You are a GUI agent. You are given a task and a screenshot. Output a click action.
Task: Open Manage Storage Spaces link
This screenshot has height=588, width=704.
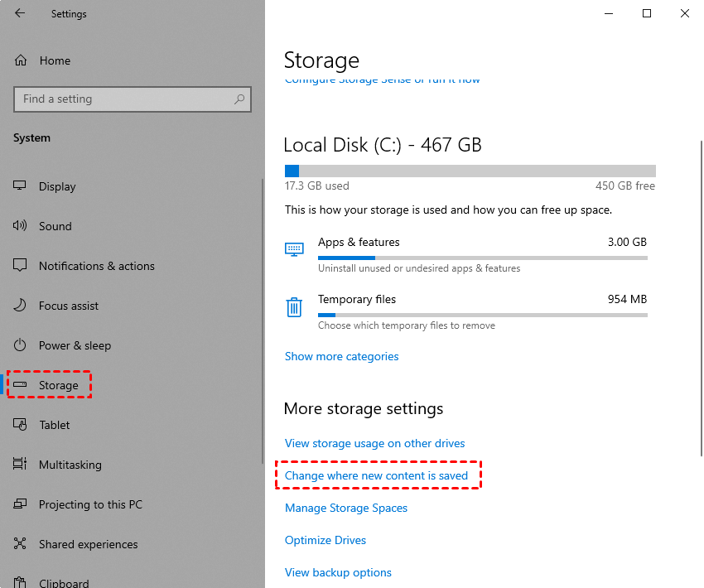pyautogui.click(x=346, y=508)
